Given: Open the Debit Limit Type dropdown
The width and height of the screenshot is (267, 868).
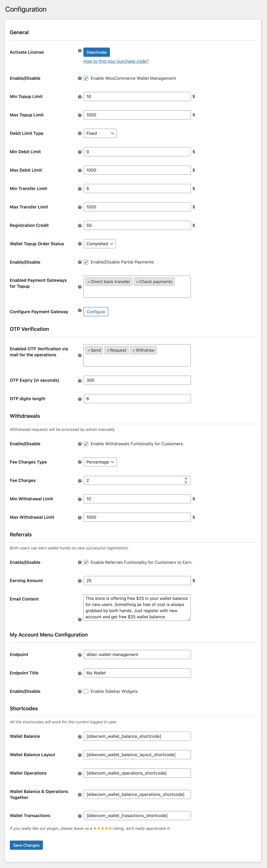Looking at the screenshot, I should [x=100, y=133].
